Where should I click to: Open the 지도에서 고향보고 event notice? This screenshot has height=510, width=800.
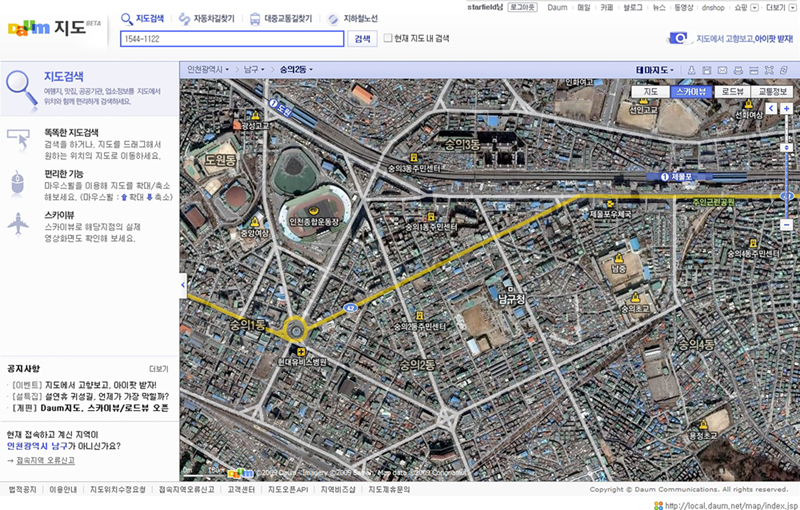(84, 385)
